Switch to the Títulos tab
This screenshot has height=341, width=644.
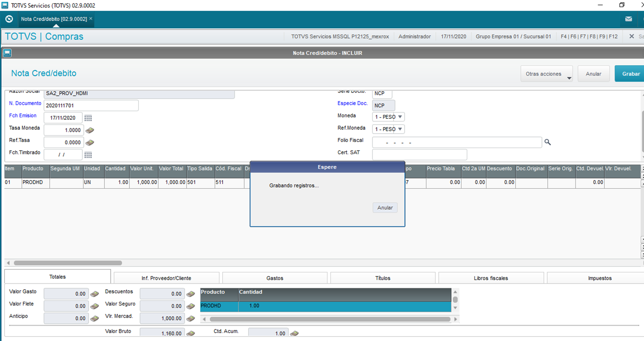click(383, 278)
